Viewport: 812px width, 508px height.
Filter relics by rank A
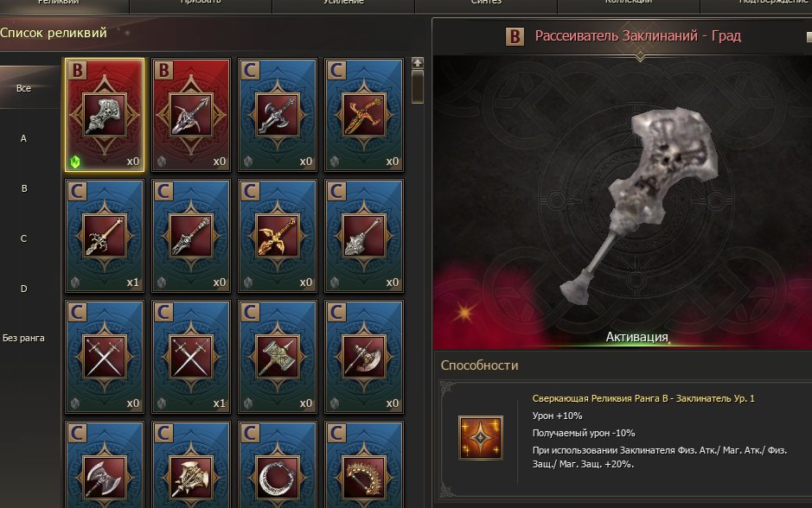(x=24, y=138)
